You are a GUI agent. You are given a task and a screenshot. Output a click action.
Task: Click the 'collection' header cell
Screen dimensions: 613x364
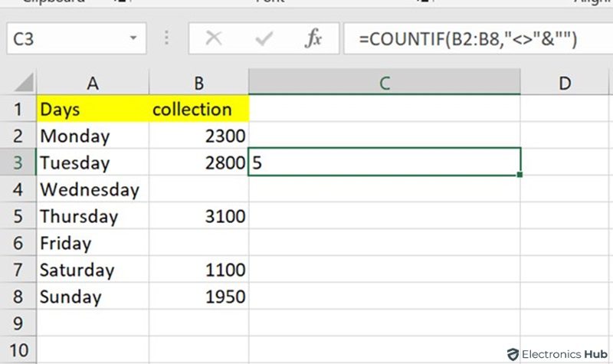click(198, 109)
